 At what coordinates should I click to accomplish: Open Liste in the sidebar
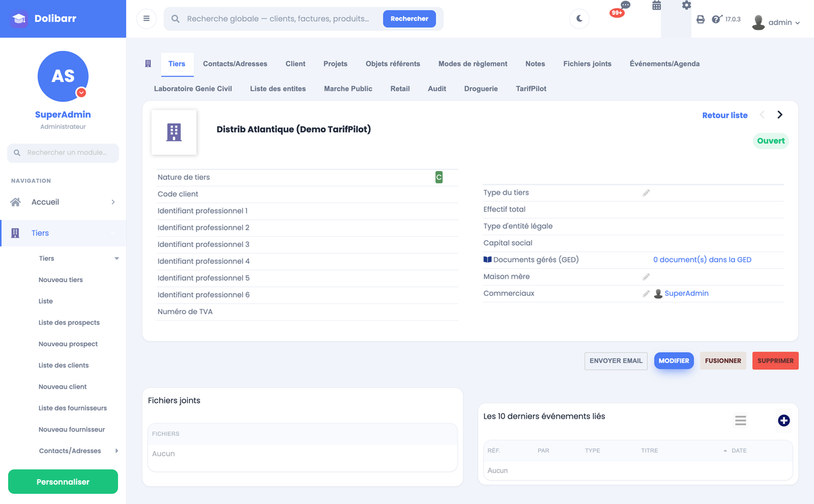coord(45,301)
